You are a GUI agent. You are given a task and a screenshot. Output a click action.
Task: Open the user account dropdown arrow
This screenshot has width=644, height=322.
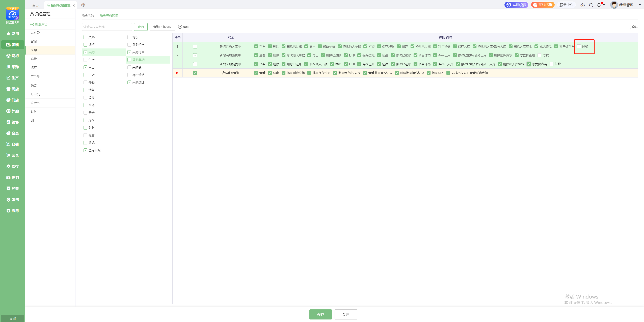(640, 5)
